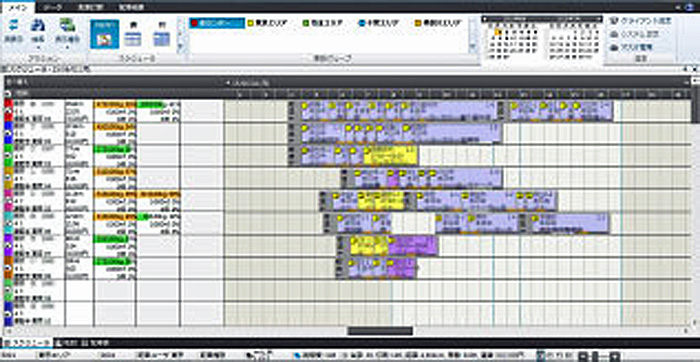Select the red-dot highlighted vehicle group
The image size is (700, 362).
pyautogui.click(x=217, y=23)
